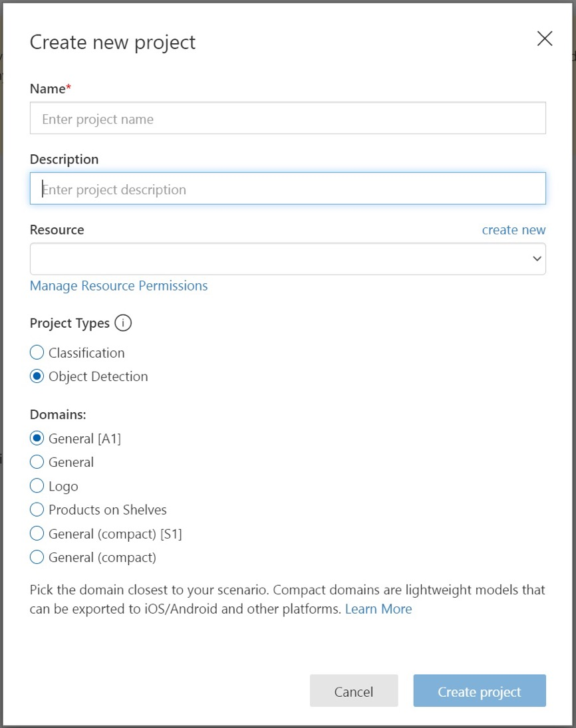Click the dialog close X icon

pyautogui.click(x=544, y=39)
